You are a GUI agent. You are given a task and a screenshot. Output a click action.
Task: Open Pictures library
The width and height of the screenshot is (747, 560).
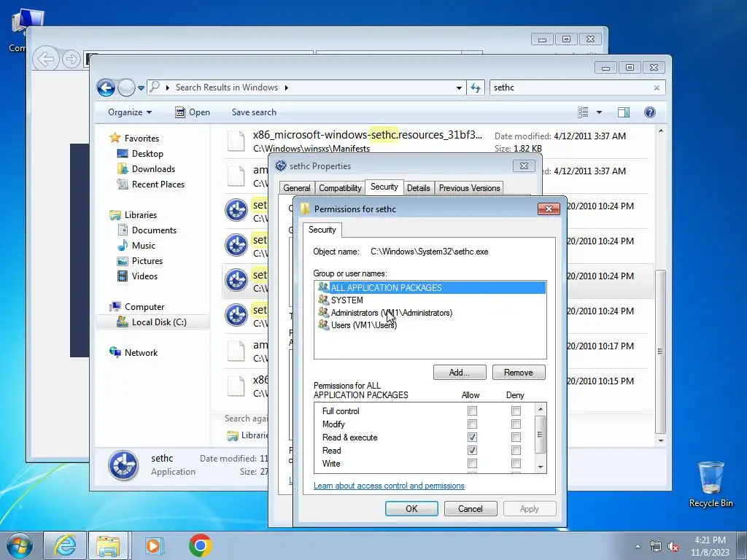click(x=140, y=261)
